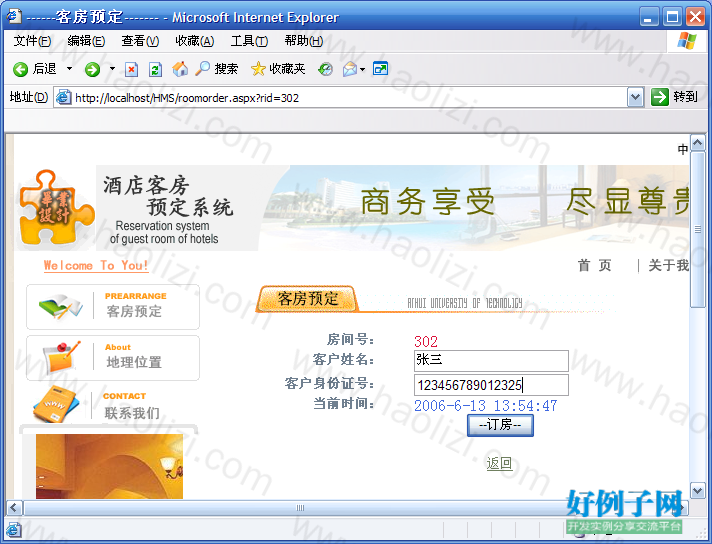This screenshot has height=544, width=712.
Task: Click the 客房预定 orange tab header
Action: pyautogui.click(x=307, y=299)
